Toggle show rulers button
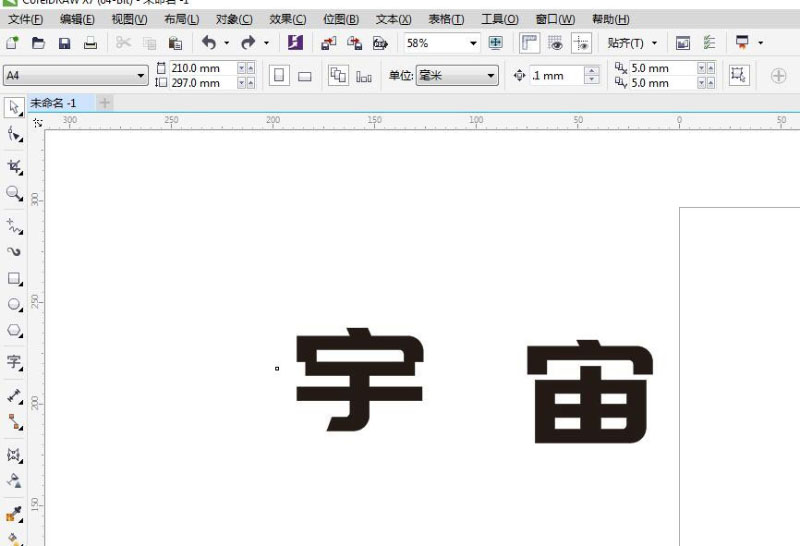The image size is (800, 546). pos(528,43)
